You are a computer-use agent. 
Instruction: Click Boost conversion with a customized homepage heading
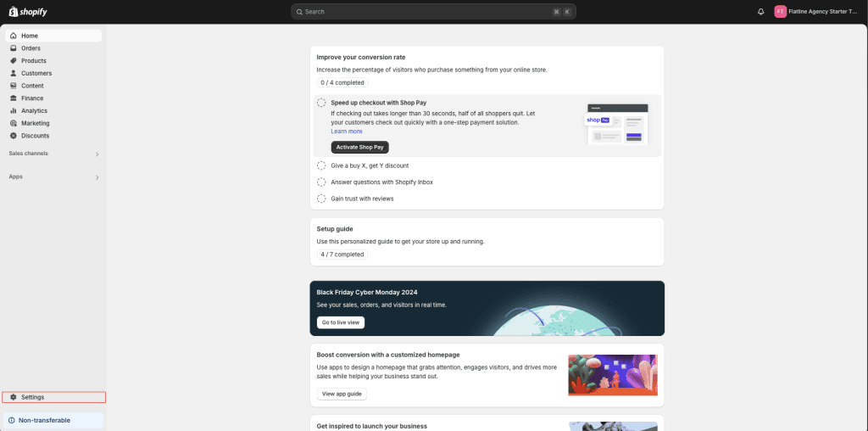pos(388,355)
